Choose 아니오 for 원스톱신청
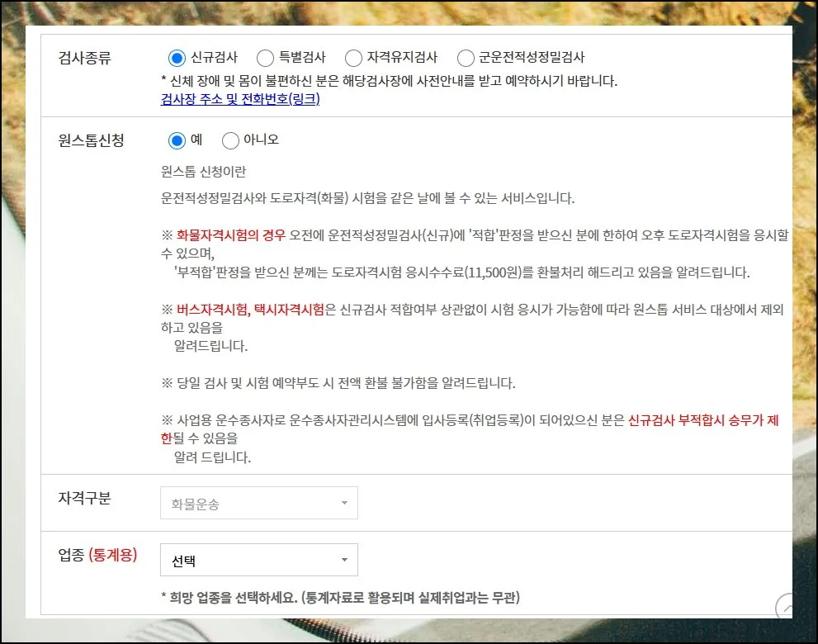The height and width of the screenshot is (644, 818). (231, 140)
